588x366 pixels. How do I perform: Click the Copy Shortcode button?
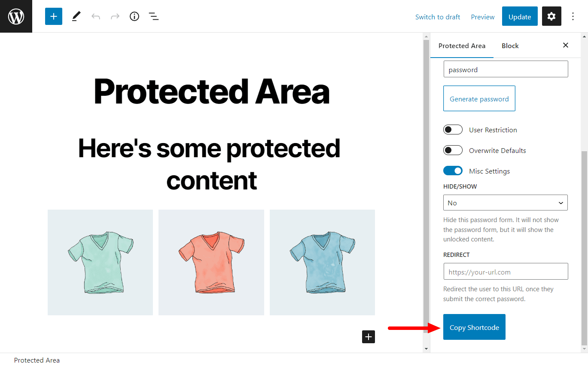(474, 327)
